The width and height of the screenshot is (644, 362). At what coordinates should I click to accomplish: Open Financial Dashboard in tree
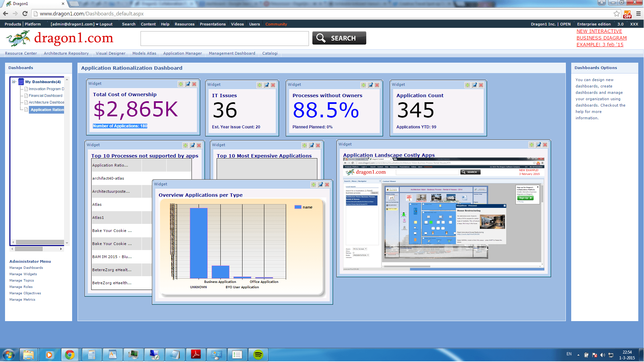pos(46,96)
